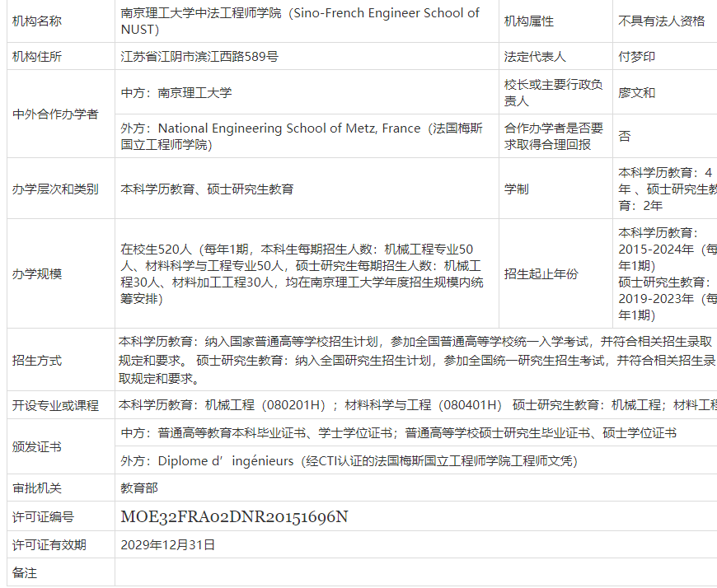The width and height of the screenshot is (717, 588).
Task: Click the 许可证编号 label
Action: coord(43,517)
